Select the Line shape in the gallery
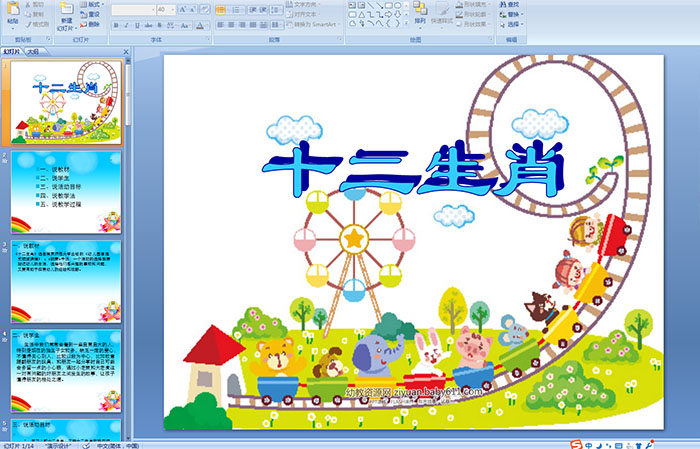Viewport: 700px width, 449px height. point(371,5)
